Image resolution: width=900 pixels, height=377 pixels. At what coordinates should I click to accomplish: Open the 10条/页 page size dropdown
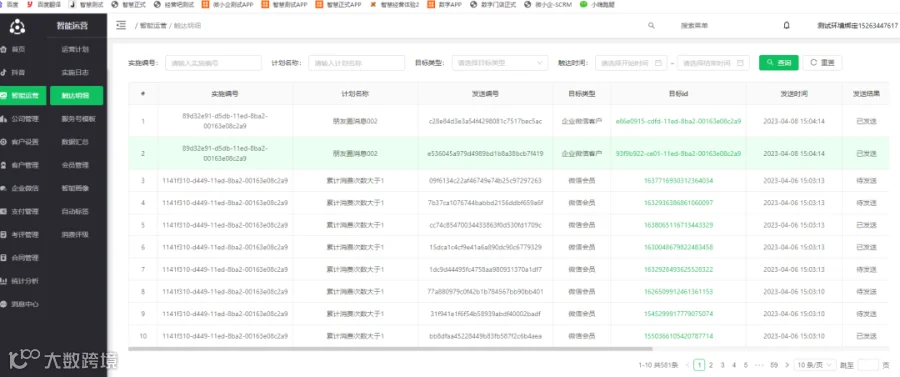815,365
